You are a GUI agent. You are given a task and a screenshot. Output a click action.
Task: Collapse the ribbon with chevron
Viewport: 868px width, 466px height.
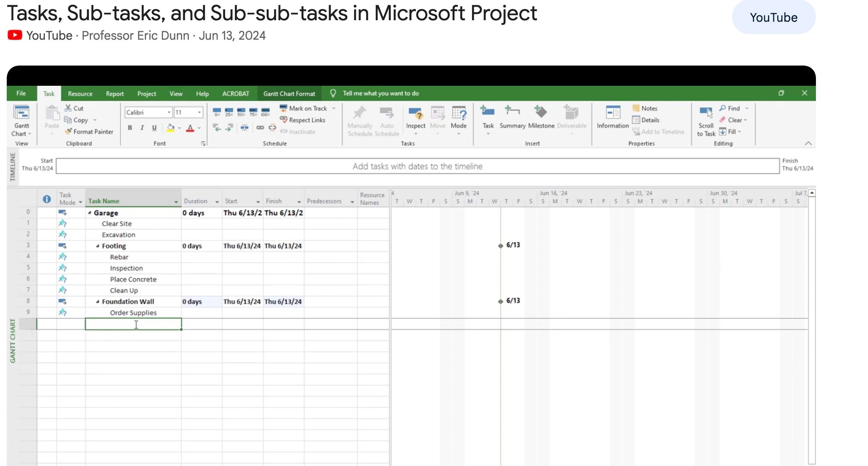[808, 143]
